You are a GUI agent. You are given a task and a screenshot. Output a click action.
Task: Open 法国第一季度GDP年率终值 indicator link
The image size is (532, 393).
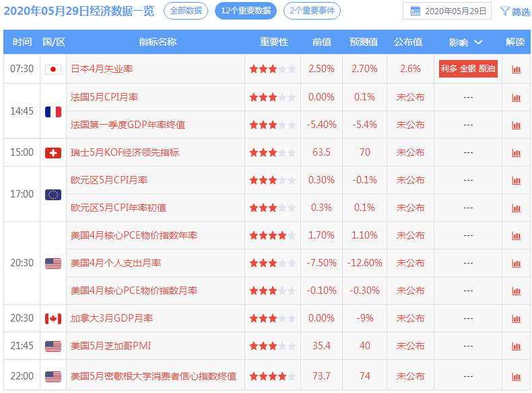[x=128, y=125]
